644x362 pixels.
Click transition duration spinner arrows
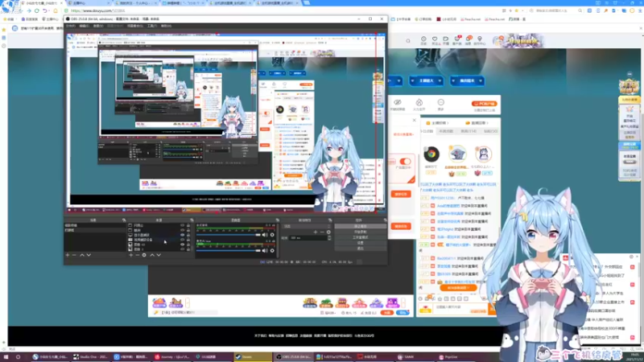pos(329,237)
